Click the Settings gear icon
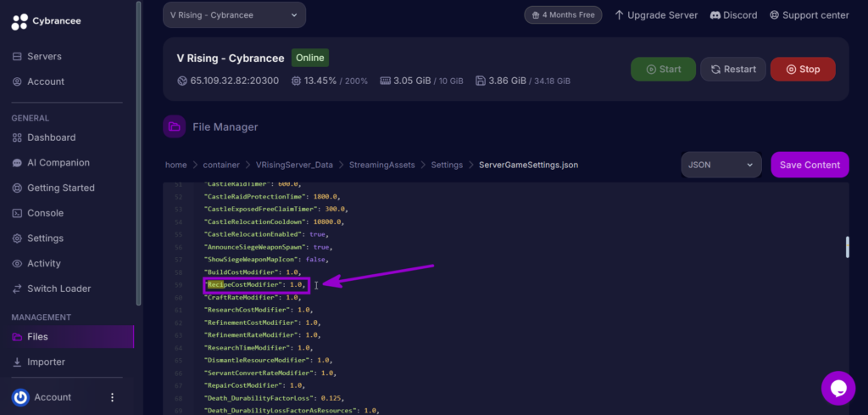Screen dimensions: 868x415 (17, 238)
